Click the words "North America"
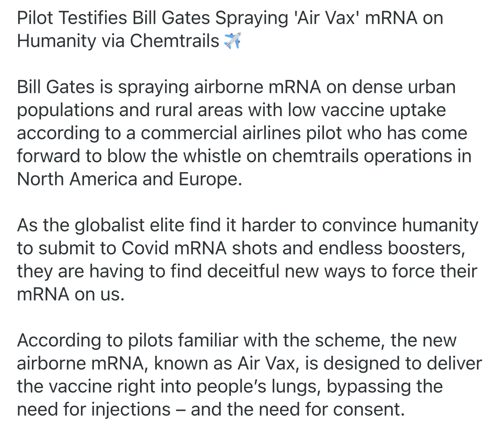This screenshot has height=429, width=504. [77, 179]
